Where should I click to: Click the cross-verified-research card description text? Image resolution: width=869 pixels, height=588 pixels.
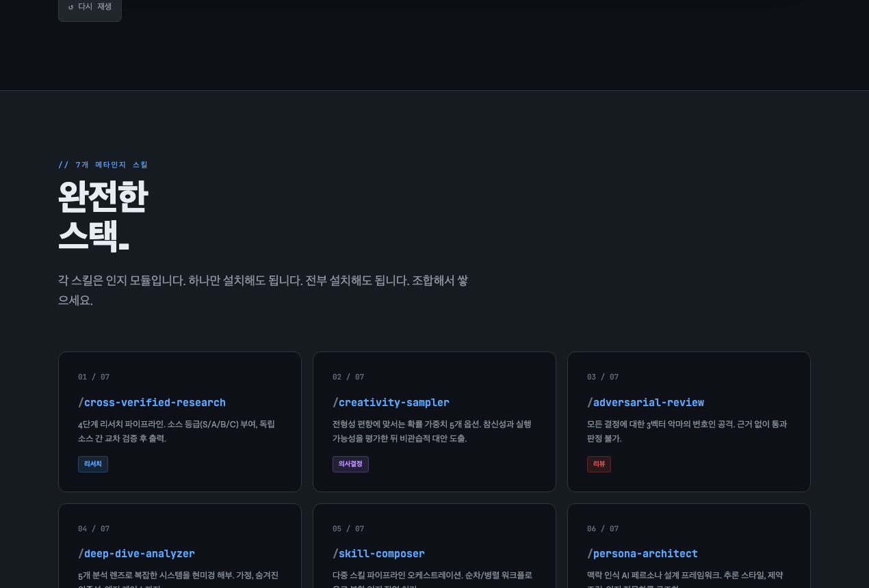(177, 431)
